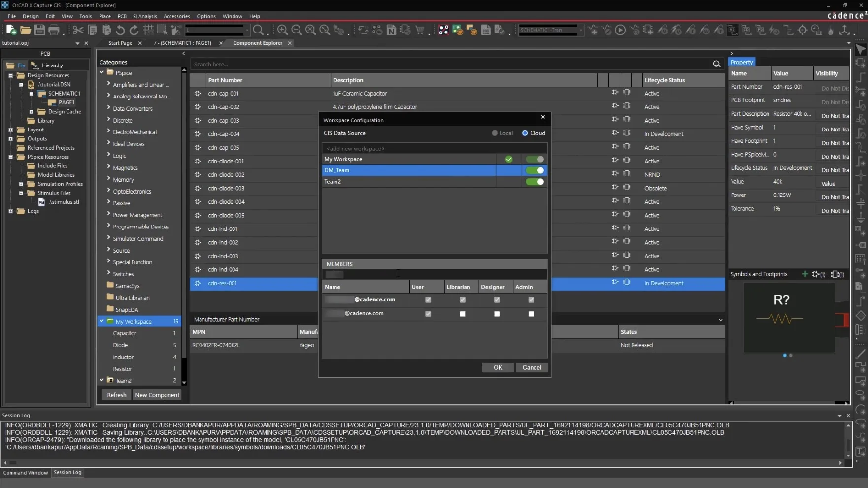Expand the Passive category

pyautogui.click(x=108, y=202)
